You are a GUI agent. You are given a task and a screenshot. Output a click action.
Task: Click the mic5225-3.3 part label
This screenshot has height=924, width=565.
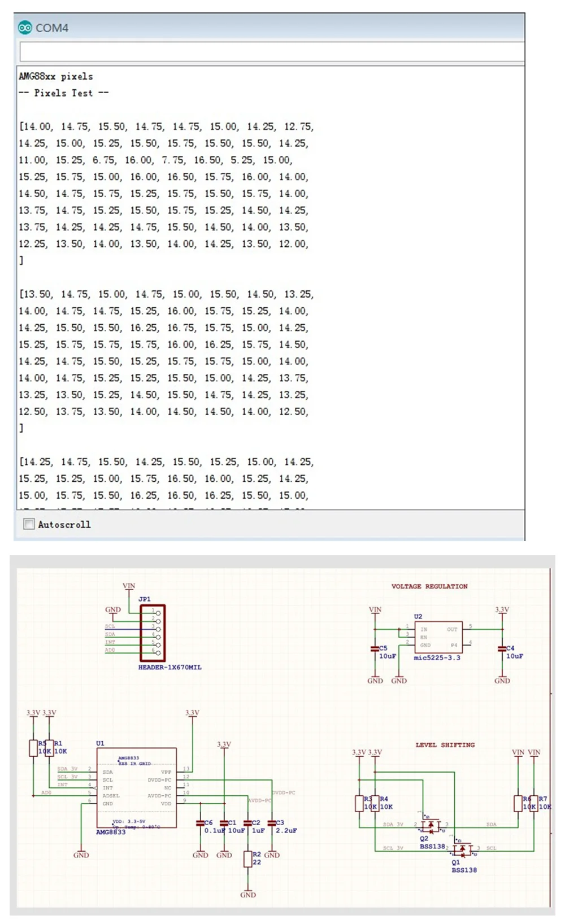coord(437,658)
